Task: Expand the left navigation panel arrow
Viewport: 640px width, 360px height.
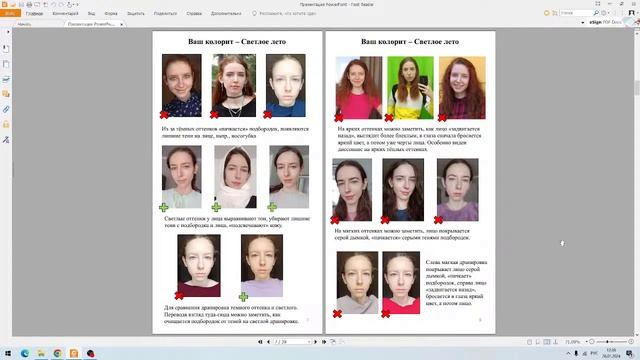Action: click(8, 32)
